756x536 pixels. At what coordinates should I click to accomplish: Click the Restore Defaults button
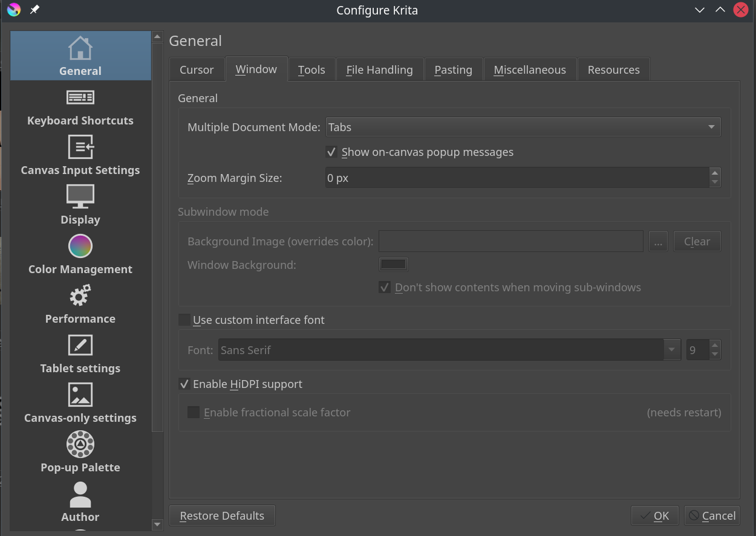(x=222, y=515)
